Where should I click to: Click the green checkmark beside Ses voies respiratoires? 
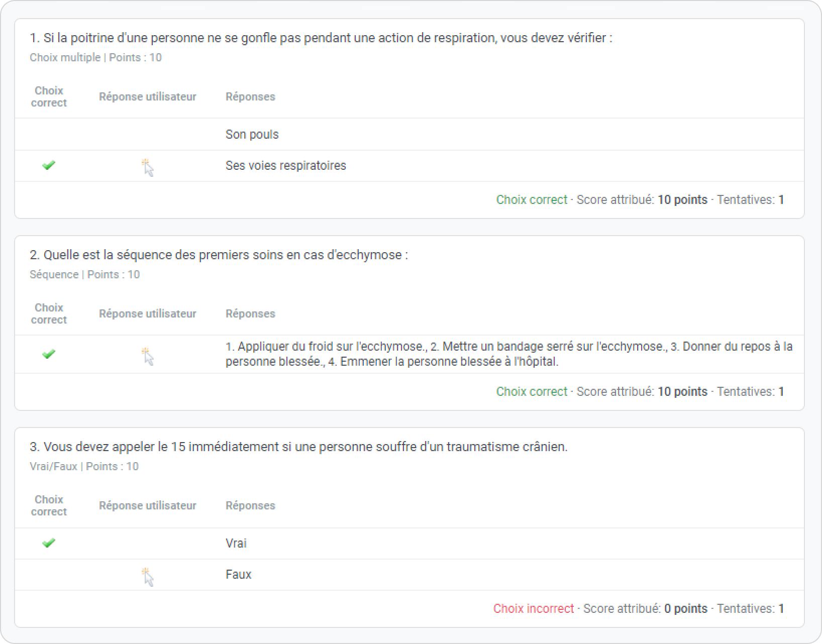coord(49,165)
